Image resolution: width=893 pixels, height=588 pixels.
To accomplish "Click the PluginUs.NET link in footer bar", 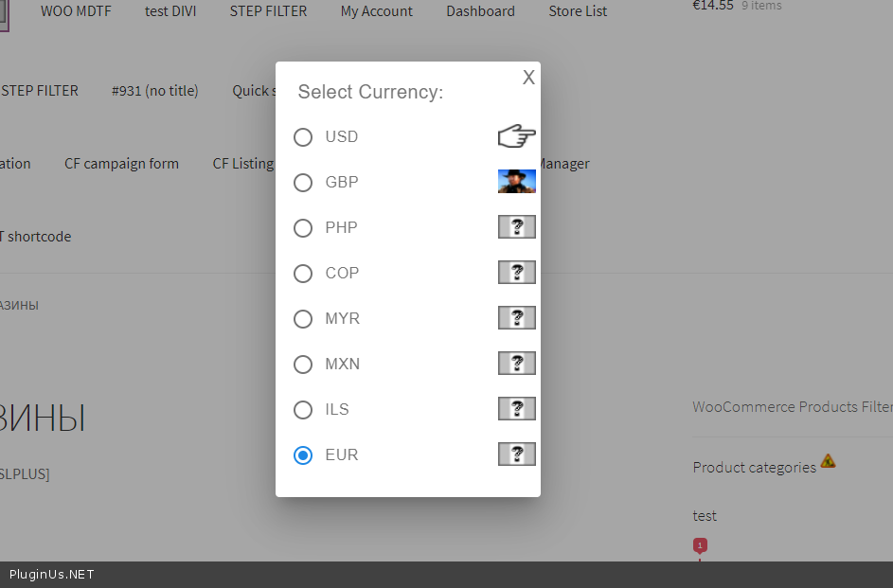I will point(52,575).
